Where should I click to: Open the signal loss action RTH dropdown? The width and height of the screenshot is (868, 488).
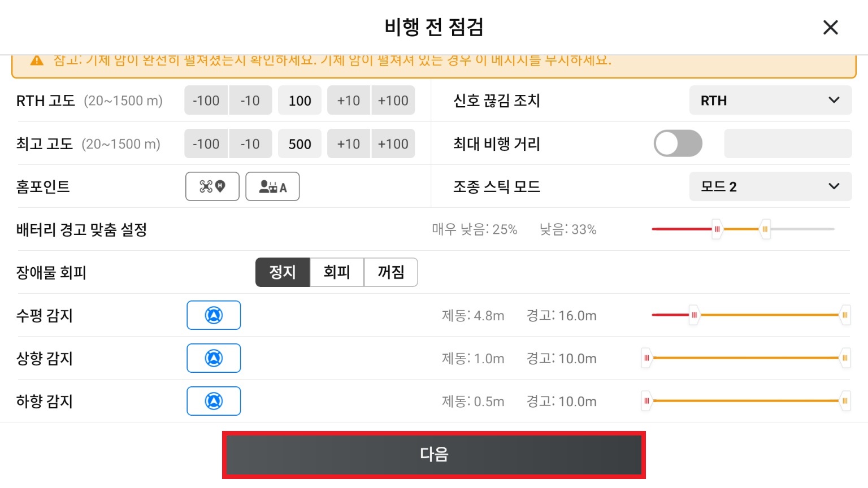pyautogui.click(x=770, y=100)
